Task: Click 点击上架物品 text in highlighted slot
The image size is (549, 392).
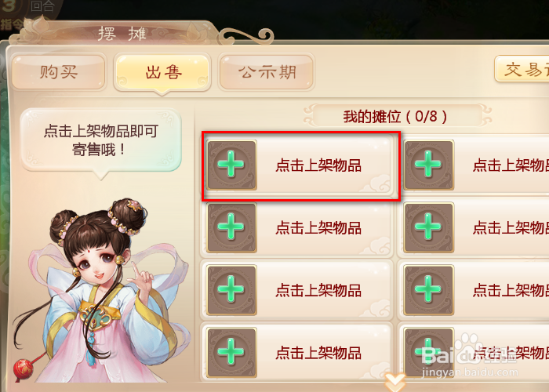Action: point(318,165)
